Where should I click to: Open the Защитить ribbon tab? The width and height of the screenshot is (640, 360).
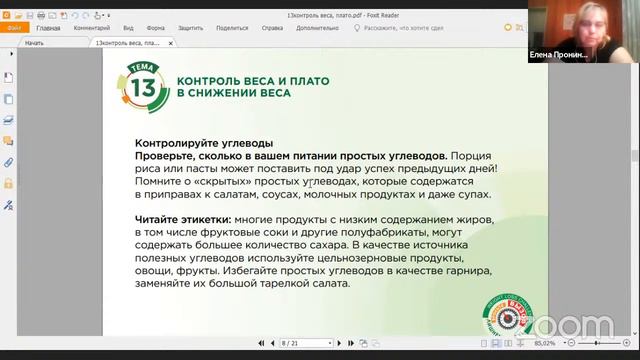[190, 28]
